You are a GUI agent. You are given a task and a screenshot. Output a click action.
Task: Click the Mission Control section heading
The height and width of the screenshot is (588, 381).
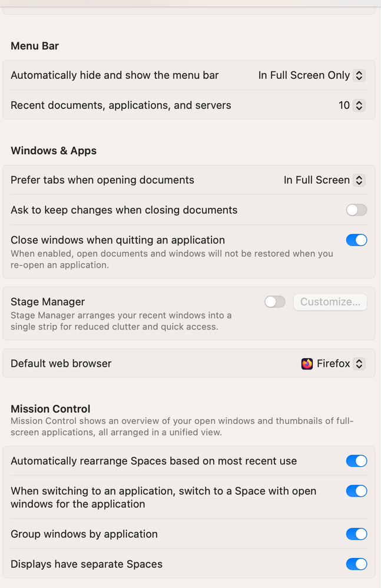[51, 409]
